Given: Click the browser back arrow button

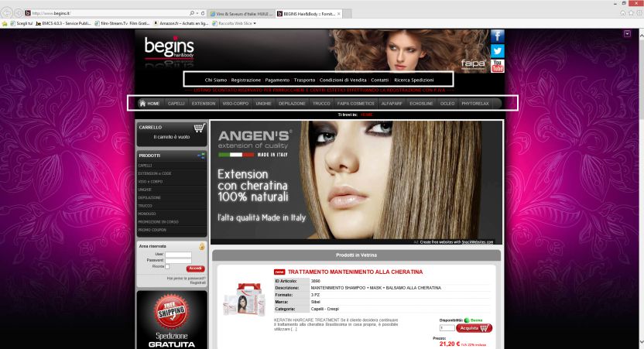Looking at the screenshot, I should tap(6, 13).
